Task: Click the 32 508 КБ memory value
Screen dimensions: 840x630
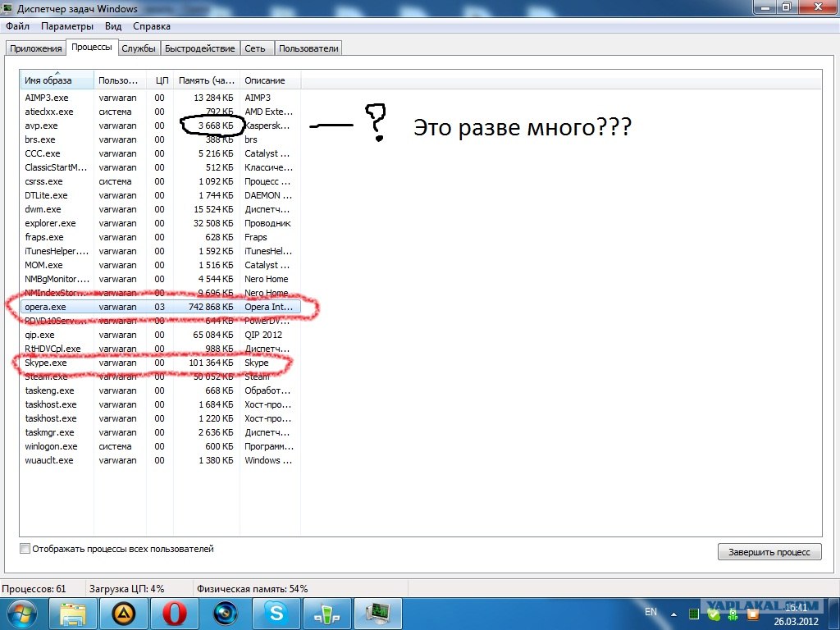Action: click(213, 223)
